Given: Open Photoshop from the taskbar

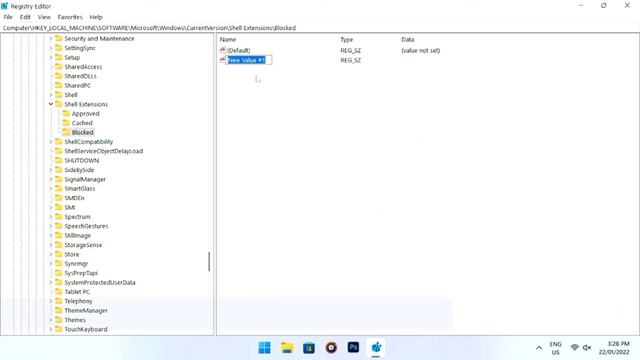Looking at the screenshot, I should pos(353,348).
